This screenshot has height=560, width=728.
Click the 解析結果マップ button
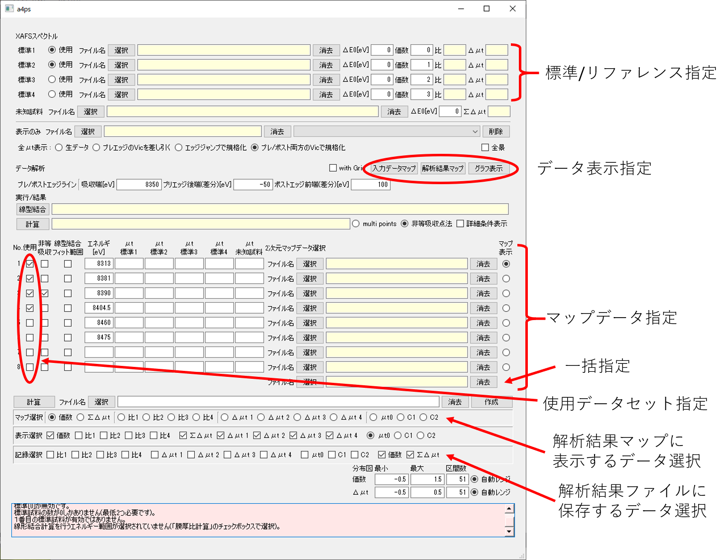coord(443,168)
